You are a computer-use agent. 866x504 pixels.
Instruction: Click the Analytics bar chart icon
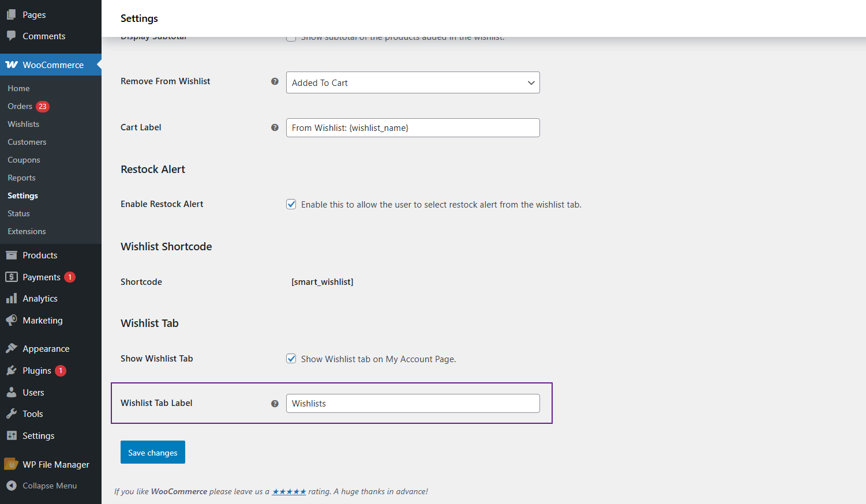(x=12, y=298)
